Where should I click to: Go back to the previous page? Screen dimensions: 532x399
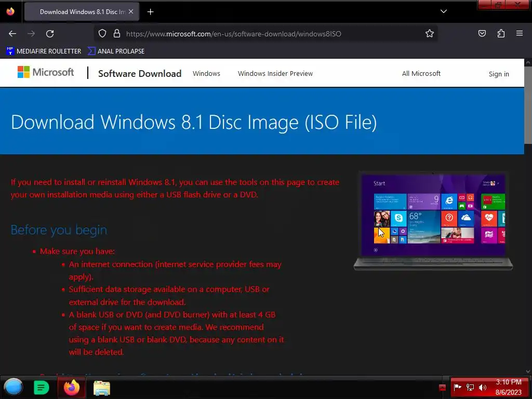[x=12, y=34]
